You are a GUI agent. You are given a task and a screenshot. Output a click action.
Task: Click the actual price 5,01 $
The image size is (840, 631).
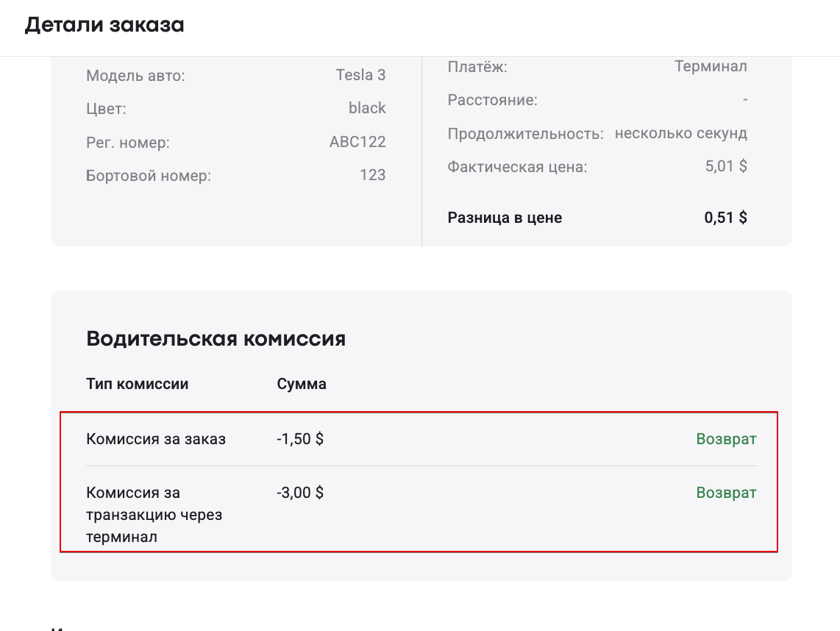tap(725, 166)
